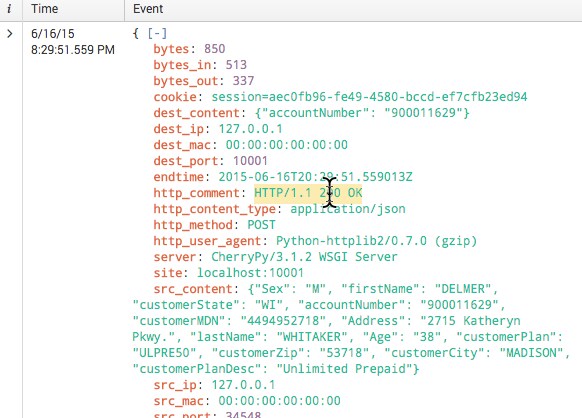This screenshot has height=418, width=582.
Task: Click the http_user_agent field name
Action: point(207,241)
